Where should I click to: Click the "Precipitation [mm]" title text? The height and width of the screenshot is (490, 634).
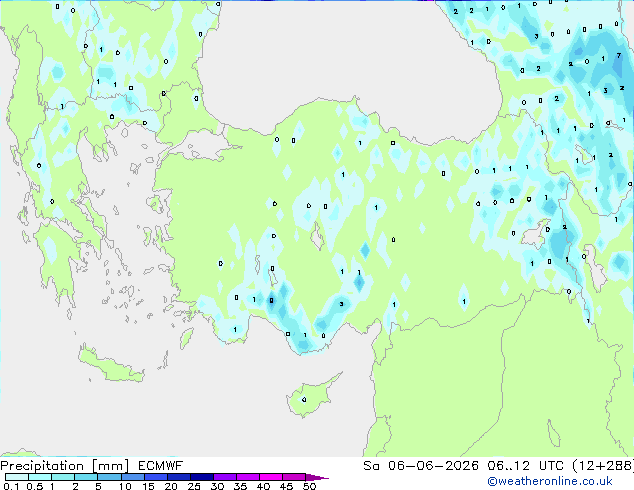65,466
